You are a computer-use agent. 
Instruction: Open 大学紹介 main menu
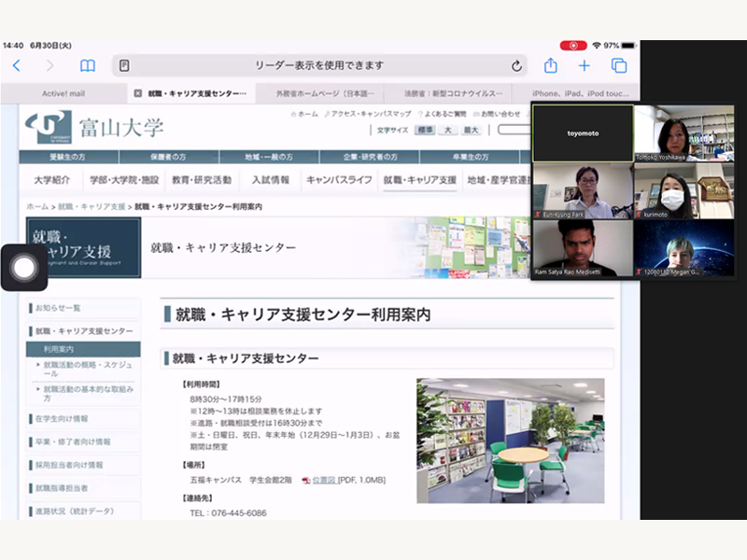point(52,180)
